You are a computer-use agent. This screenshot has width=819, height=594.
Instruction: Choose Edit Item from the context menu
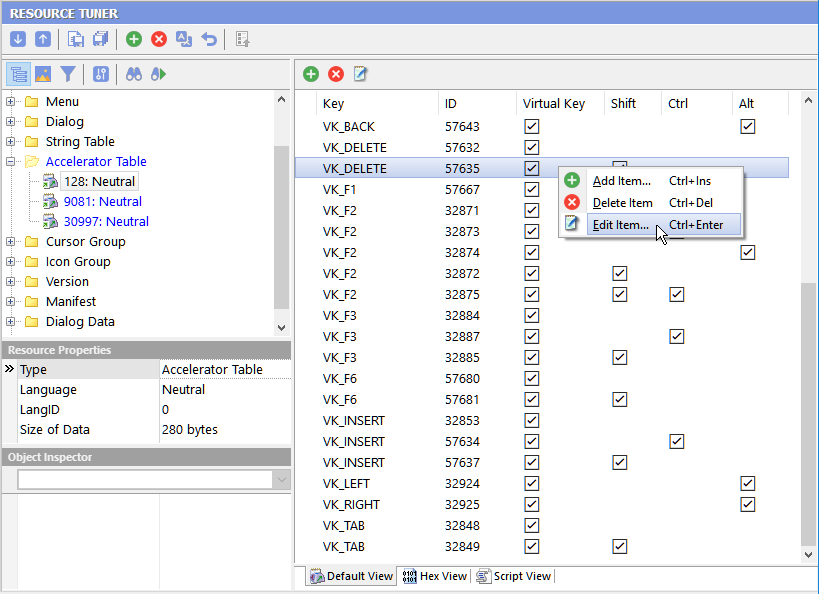click(x=621, y=224)
